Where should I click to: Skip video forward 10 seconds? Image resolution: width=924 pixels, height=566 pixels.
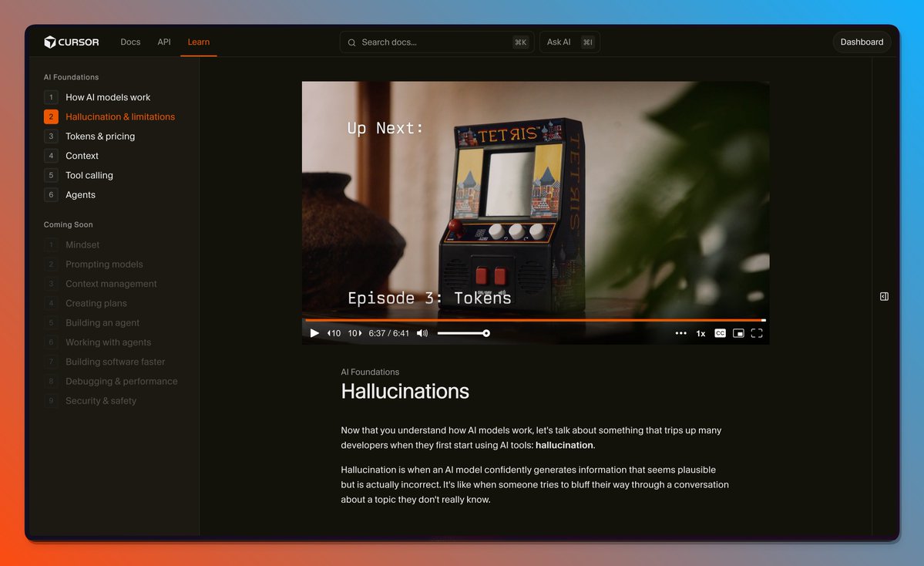point(354,333)
